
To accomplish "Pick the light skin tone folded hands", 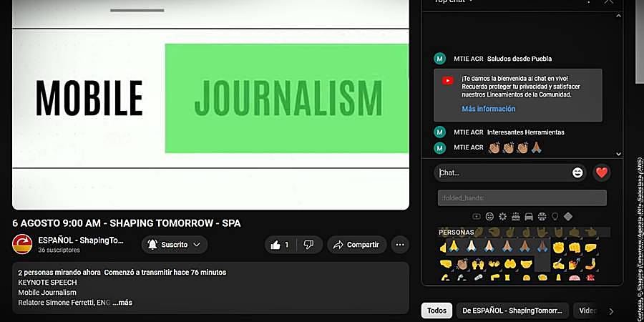I will pos(472,248).
